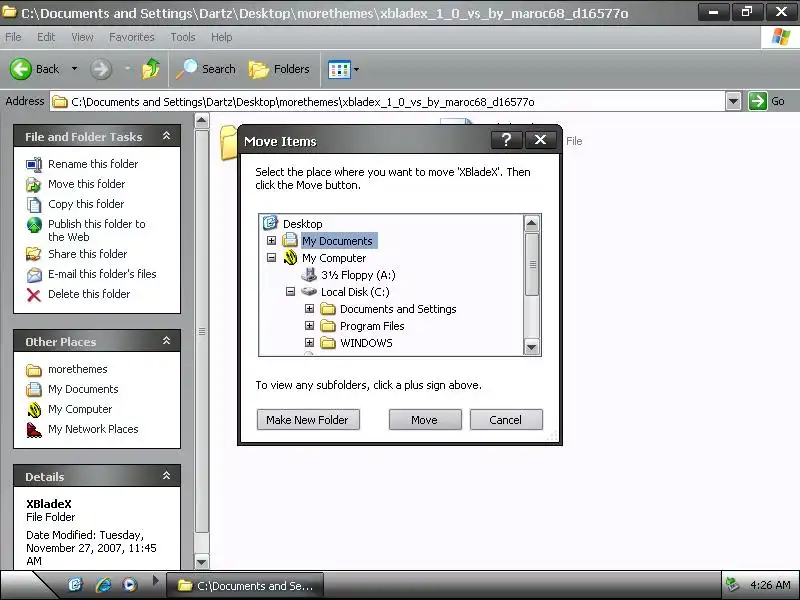Image resolution: width=800 pixels, height=600 pixels.
Task: Open the Edit menu
Action: click(x=46, y=37)
